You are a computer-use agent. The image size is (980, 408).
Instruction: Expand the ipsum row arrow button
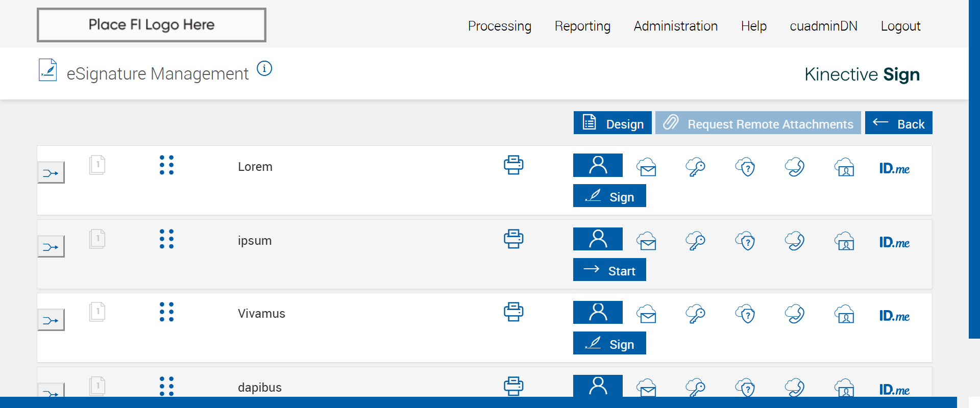pyautogui.click(x=51, y=247)
